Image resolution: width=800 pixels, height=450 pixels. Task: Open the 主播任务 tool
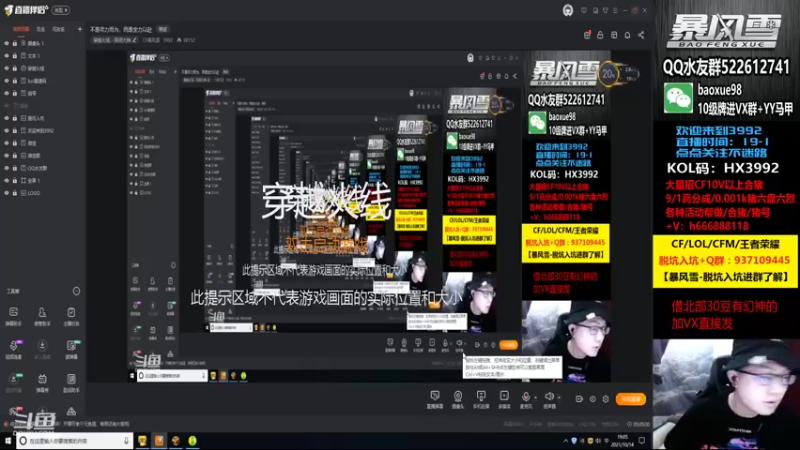click(71, 316)
